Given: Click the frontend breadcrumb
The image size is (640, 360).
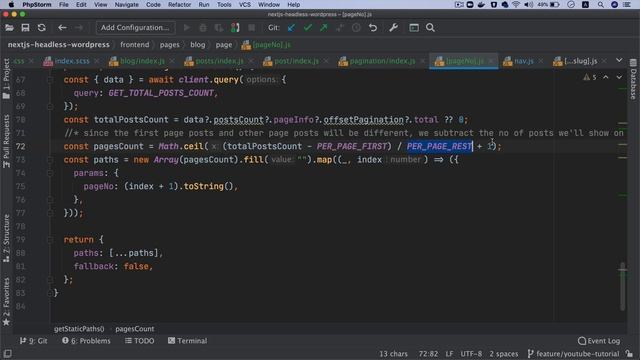Looking at the screenshot, I should [x=134, y=45].
